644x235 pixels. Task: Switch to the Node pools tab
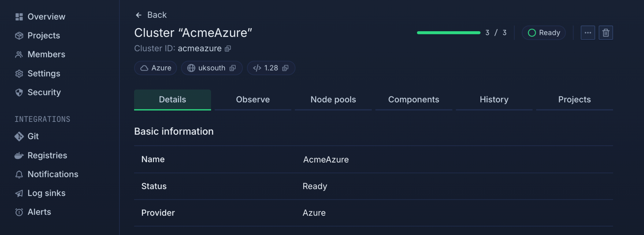(x=333, y=100)
